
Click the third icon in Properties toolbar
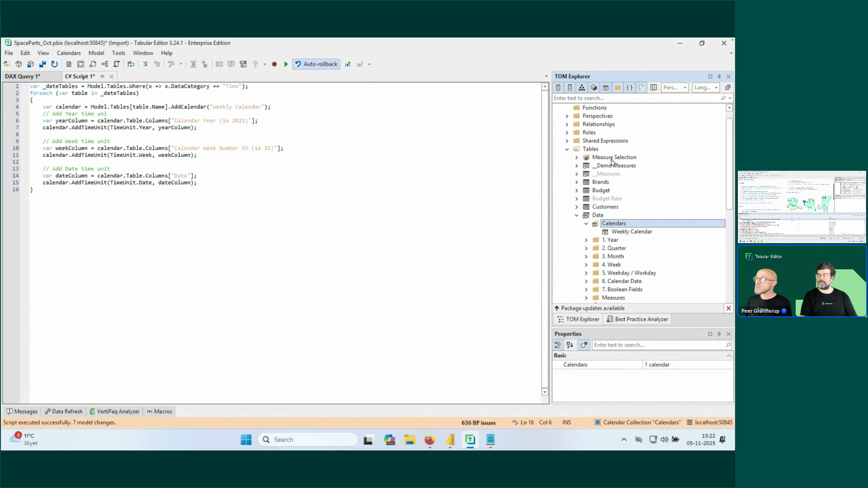click(x=584, y=345)
